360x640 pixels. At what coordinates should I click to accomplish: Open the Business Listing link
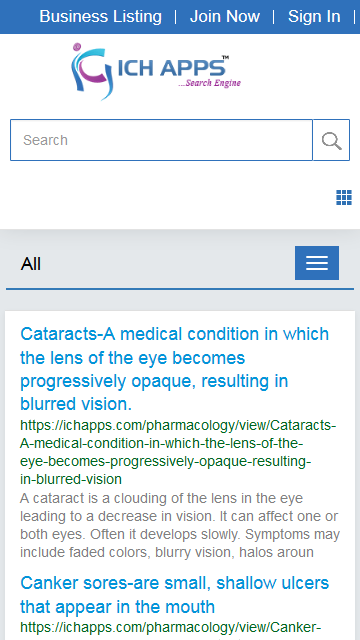100,17
